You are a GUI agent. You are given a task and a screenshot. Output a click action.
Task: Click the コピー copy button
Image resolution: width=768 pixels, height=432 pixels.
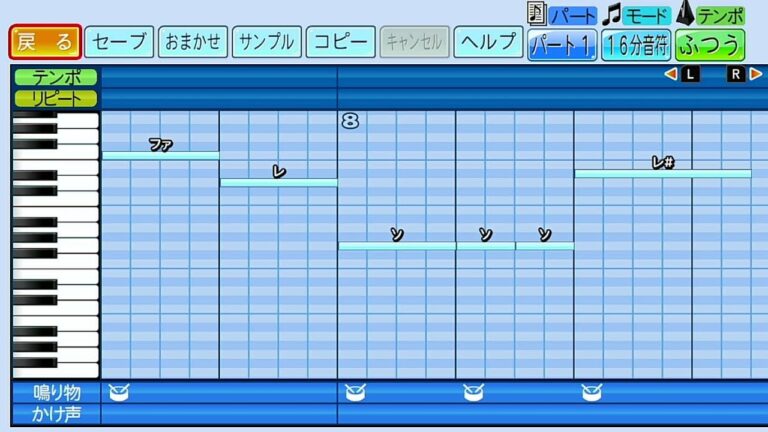point(341,42)
